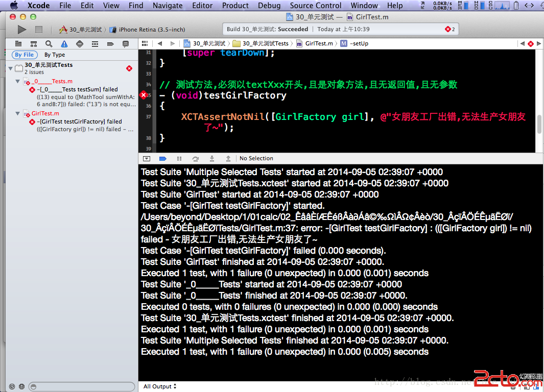The height and width of the screenshot is (392, 544).
Task: Open the Debug menu
Action: (x=269, y=6)
